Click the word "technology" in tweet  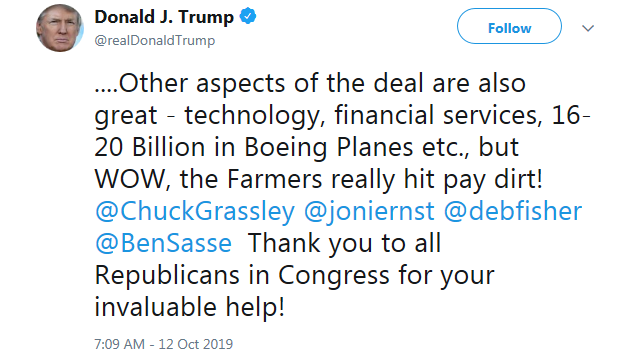click(252, 115)
